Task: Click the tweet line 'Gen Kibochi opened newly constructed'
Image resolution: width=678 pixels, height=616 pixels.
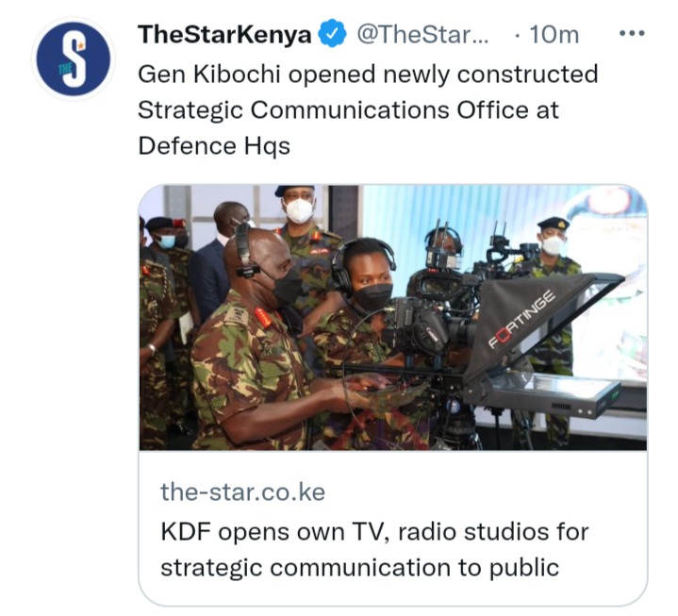Action: (368, 74)
